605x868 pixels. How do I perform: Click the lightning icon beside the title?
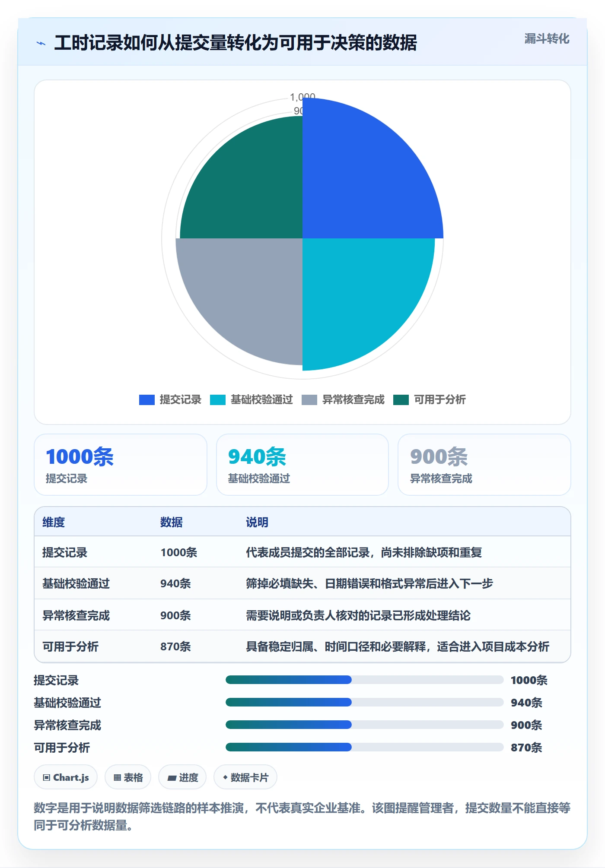(41, 43)
